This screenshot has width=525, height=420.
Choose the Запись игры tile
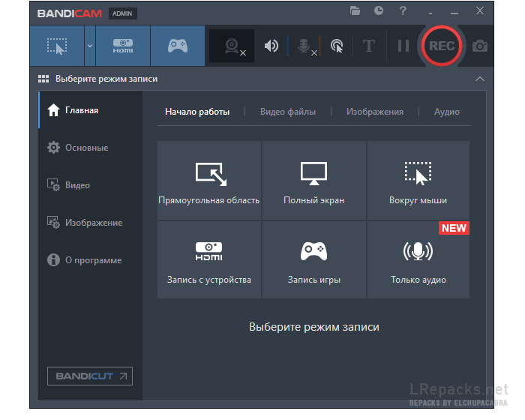pyautogui.click(x=314, y=259)
